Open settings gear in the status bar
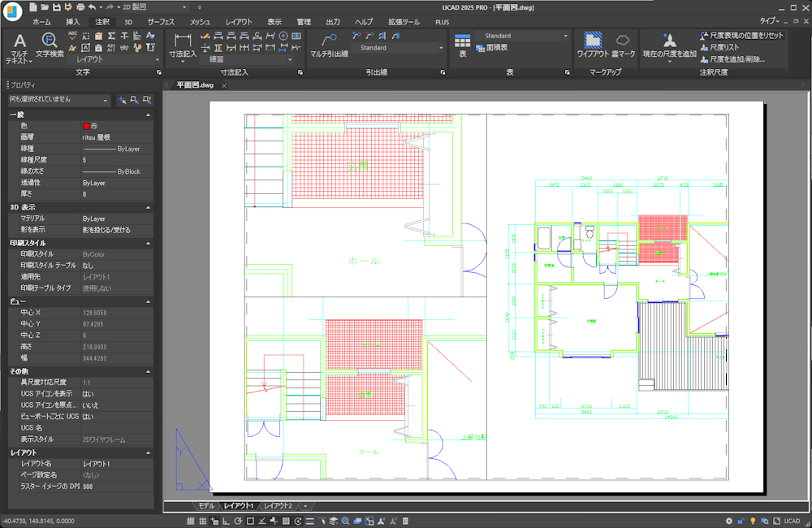The width and height of the screenshot is (812, 528). (728, 521)
